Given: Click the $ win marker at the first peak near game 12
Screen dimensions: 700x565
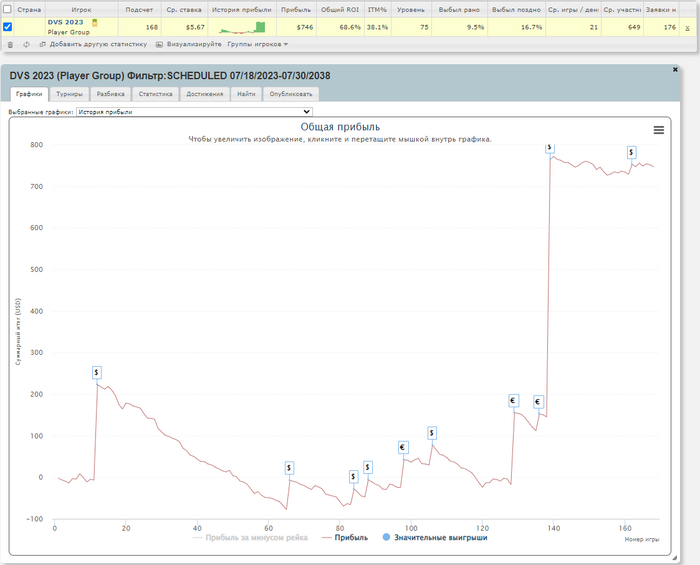Looking at the screenshot, I should click(x=96, y=372).
